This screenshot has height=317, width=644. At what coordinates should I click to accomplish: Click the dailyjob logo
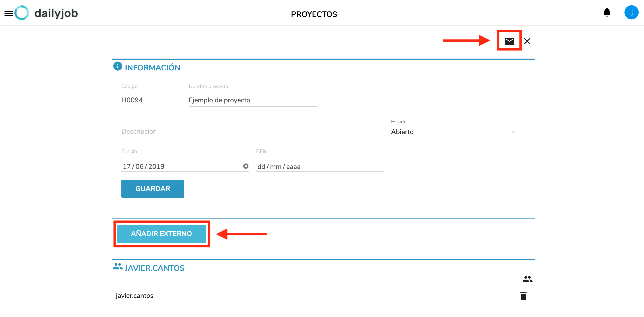pos(46,13)
